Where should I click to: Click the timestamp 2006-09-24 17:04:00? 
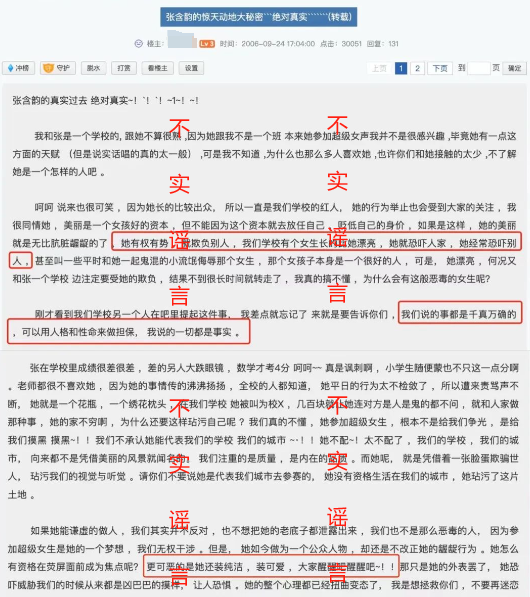[278, 44]
